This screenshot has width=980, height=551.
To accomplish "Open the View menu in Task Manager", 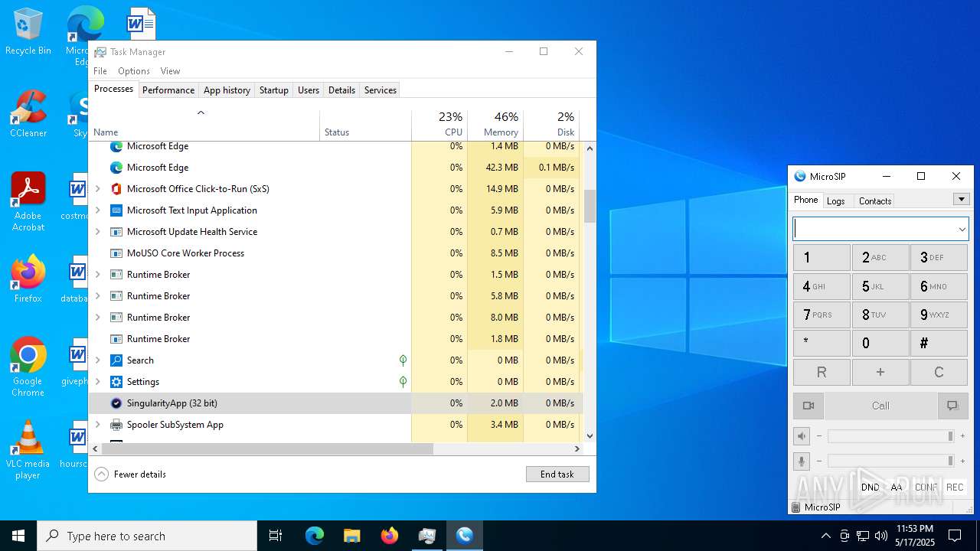I will [x=170, y=71].
